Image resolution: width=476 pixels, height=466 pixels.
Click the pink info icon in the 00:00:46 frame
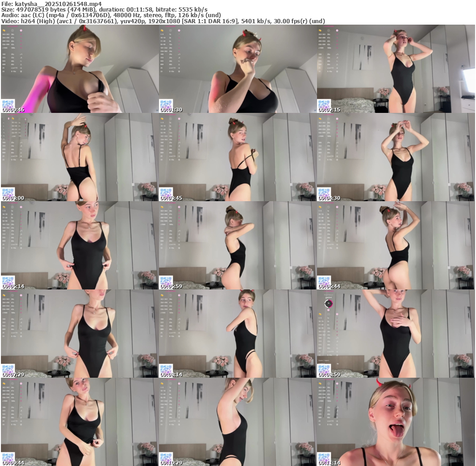click(21, 30)
